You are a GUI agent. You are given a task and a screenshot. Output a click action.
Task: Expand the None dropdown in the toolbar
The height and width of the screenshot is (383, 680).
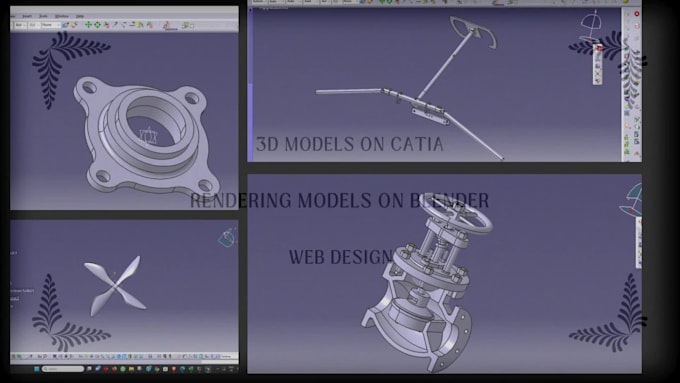pos(50,25)
